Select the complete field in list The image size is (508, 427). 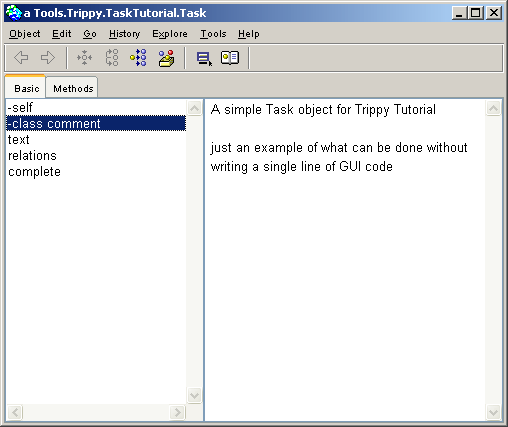tap(96, 171)
